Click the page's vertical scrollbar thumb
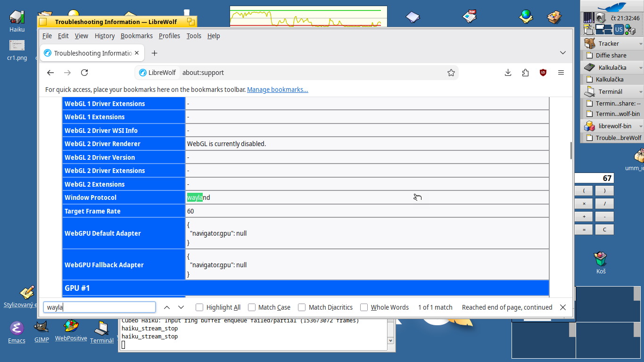Viewport: 644px width, 362px height. click(x=571, y=150)
